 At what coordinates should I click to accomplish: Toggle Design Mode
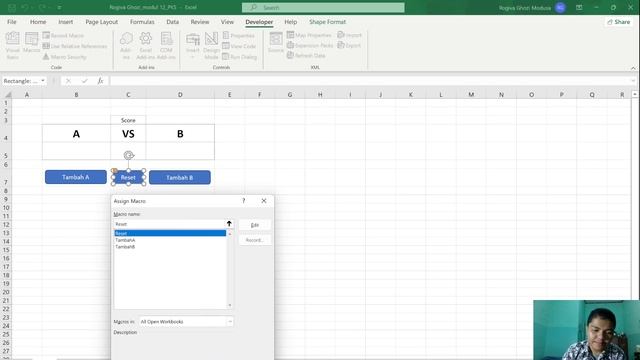click(x=211, y=45)
